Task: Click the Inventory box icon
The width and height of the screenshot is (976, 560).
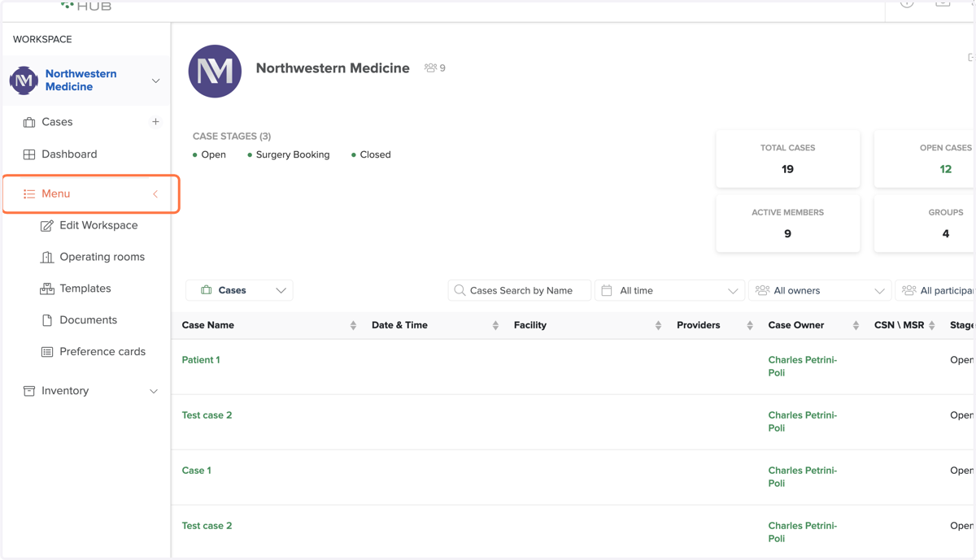Action: coord(29,391)
